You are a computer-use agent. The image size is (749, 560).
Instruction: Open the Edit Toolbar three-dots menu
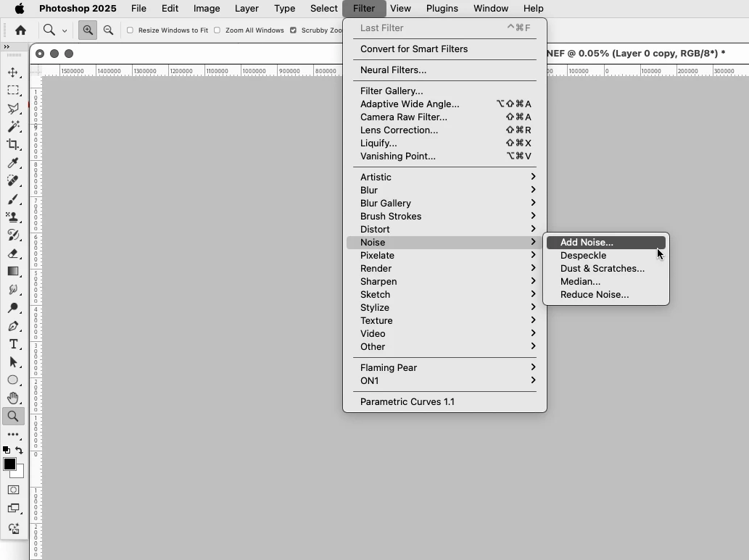tap(13, 435)
